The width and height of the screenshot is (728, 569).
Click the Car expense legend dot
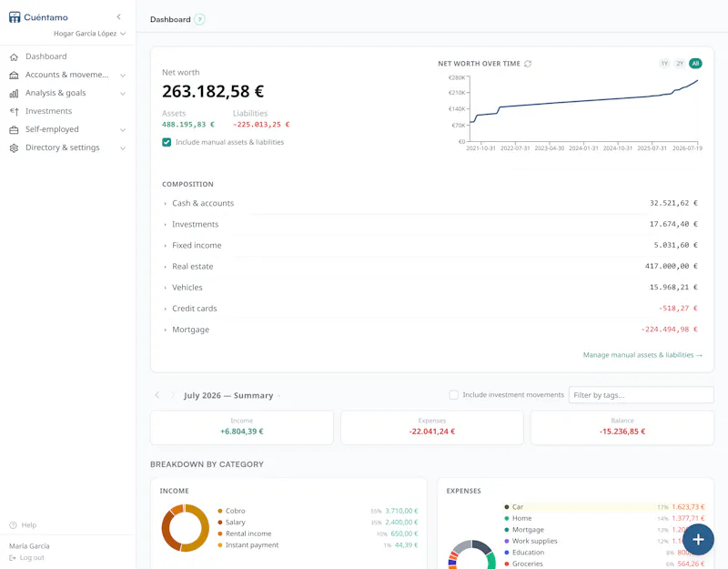tap(507, 507)
